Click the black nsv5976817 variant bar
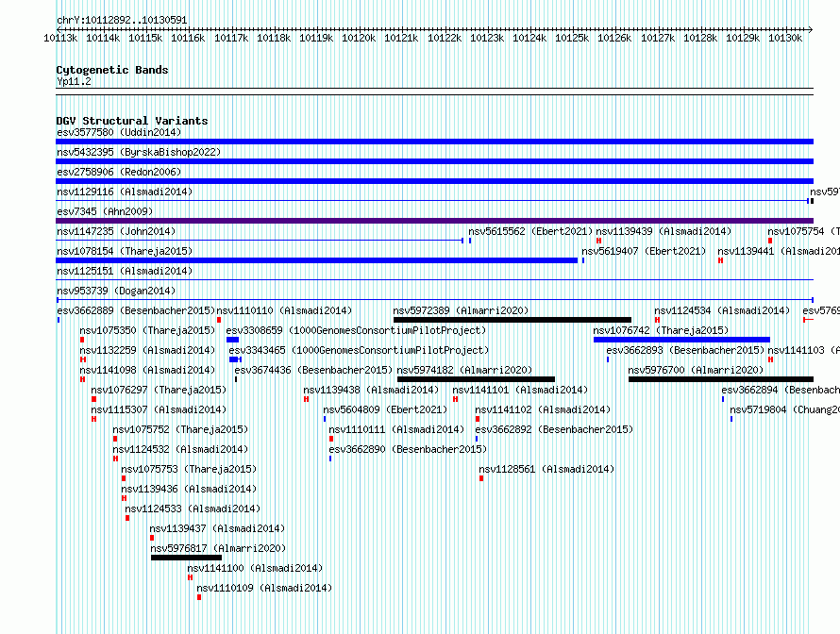The image size is (840, 634). coord(187,558)
